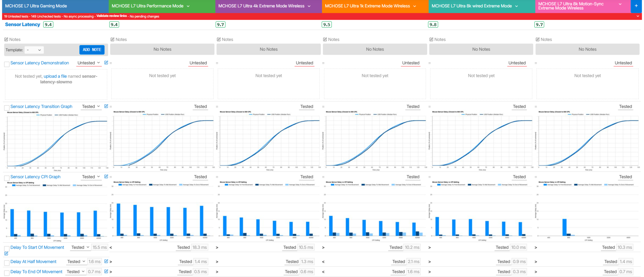This screenshot has height=277, width=644.
Task: Check the Sensor Latency Demonstration checkbox
Action: 7,64
